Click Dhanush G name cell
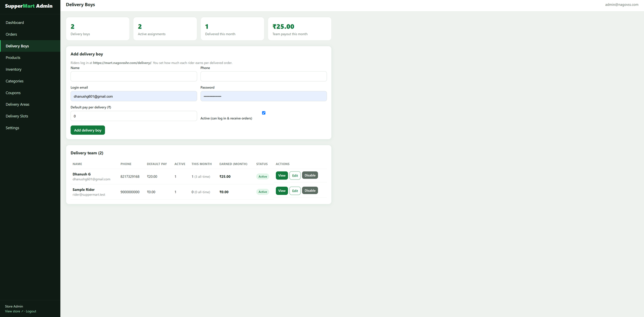Image resolution: width=644 pixels, height=317 pixels. tap(82, 174)
